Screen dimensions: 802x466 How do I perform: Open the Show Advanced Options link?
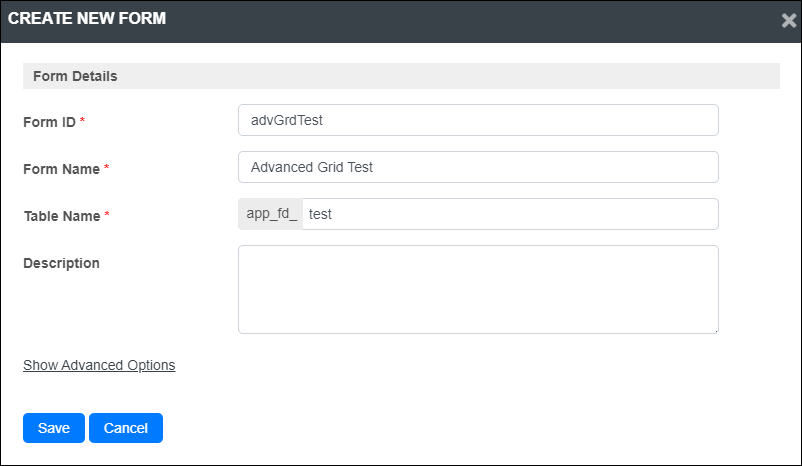coord(99,365)
